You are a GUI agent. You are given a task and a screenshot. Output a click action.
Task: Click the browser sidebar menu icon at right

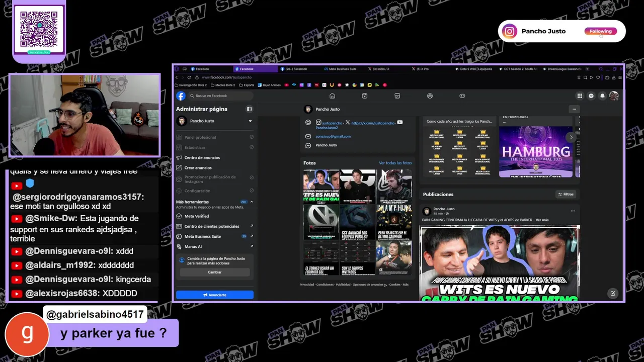620,77
